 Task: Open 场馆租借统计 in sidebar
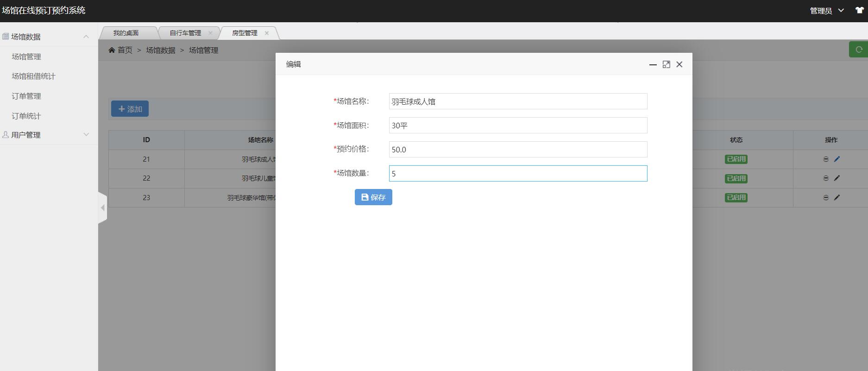tap(33, 76)
